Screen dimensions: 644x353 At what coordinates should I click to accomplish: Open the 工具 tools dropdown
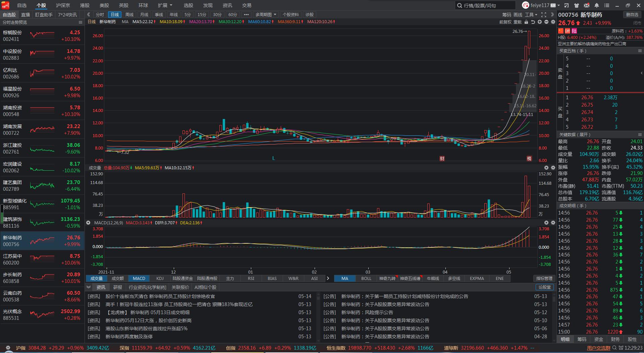pyautogui.click(x=531, y=15)
